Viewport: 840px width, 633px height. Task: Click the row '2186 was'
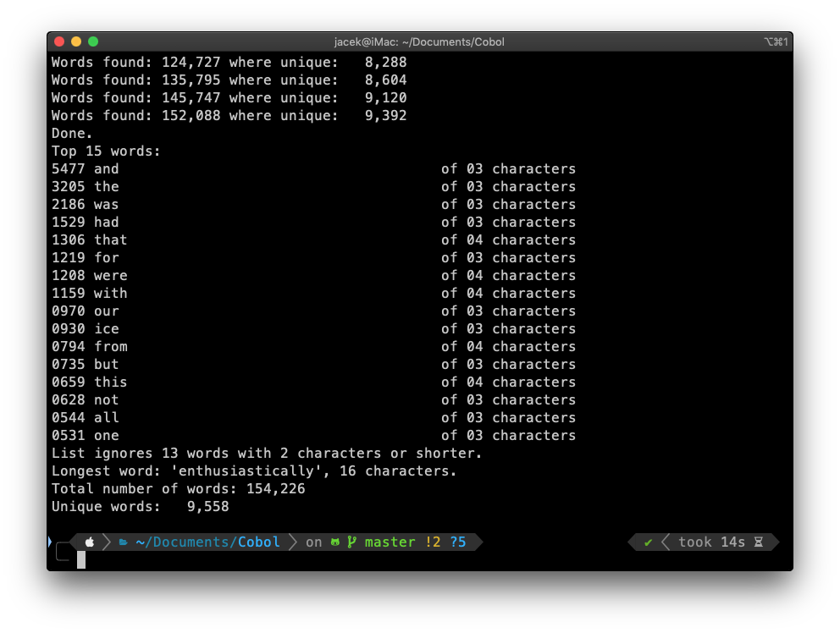[x=313, y=204]
